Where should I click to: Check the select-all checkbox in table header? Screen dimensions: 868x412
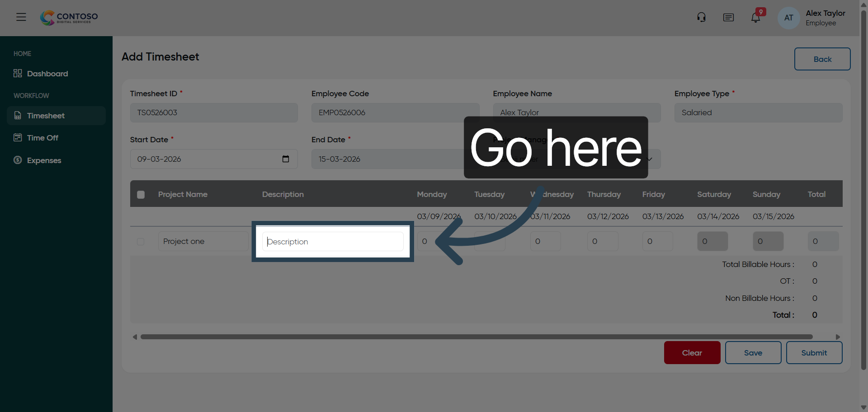(141, 195)
